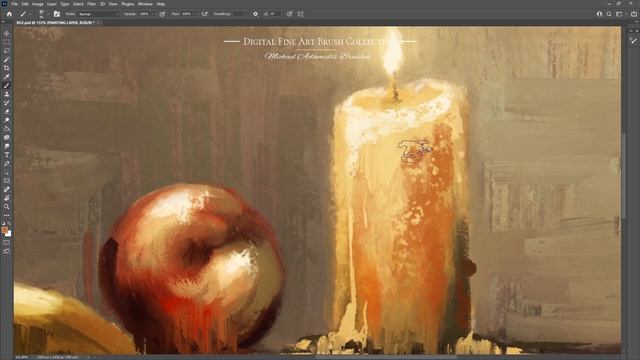Open the Search icon at top right

pyautogui.click(x=609, y=14)
